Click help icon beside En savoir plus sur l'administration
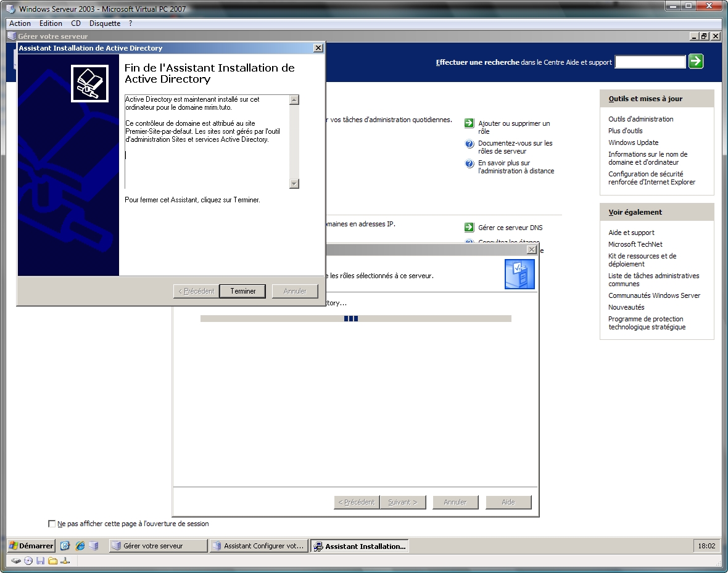 pyautogui.click(x=469, y=163)
